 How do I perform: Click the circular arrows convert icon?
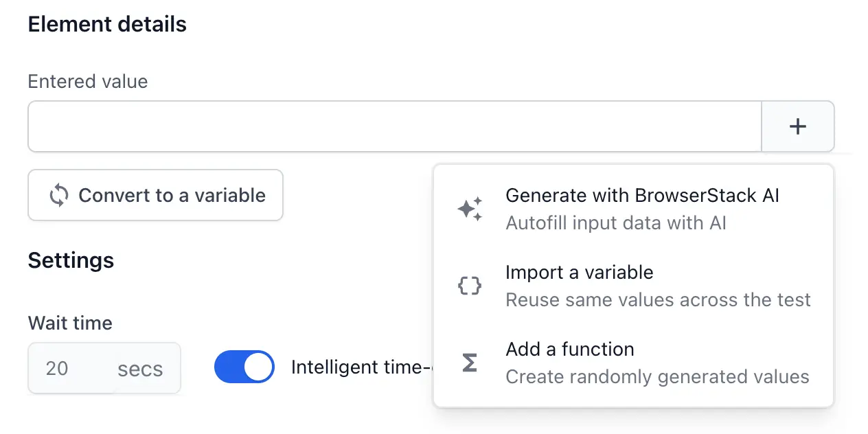pos(58,196)
